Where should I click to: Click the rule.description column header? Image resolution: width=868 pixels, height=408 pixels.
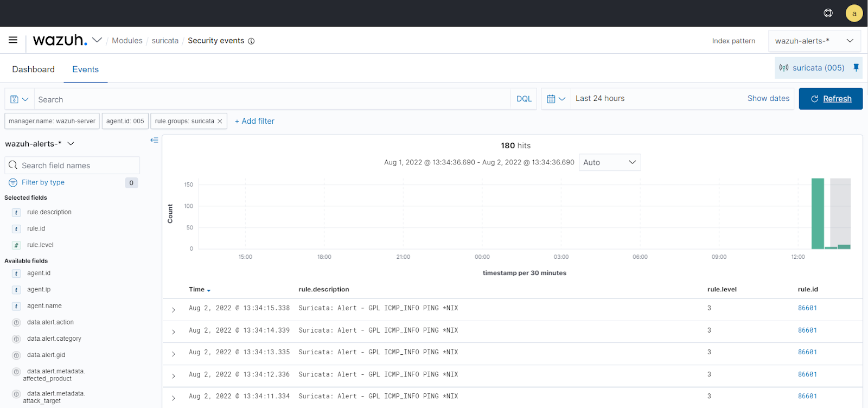[x=324, y=290]
